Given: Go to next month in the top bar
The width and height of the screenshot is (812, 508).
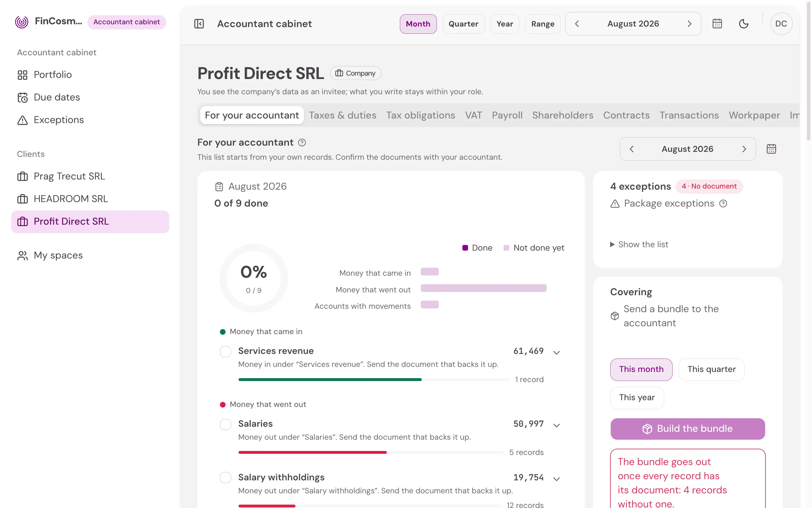Looking at the screenshot, I should [x=690, y=24].
